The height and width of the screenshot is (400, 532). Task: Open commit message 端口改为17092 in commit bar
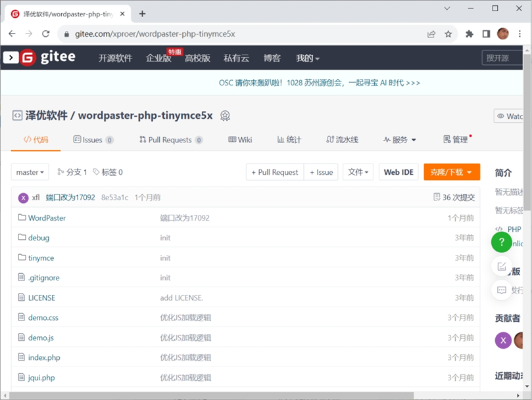coord(70,197)
